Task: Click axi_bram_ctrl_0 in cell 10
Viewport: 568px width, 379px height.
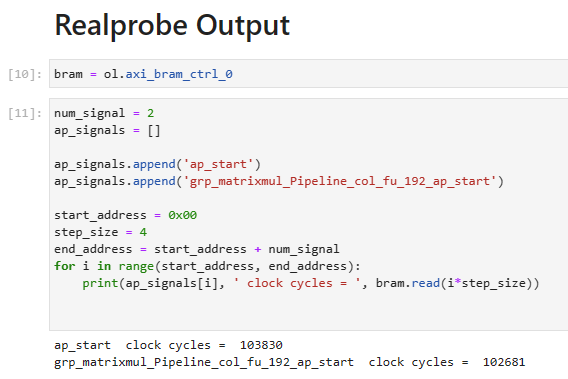Action: click(x=179, y=74)
